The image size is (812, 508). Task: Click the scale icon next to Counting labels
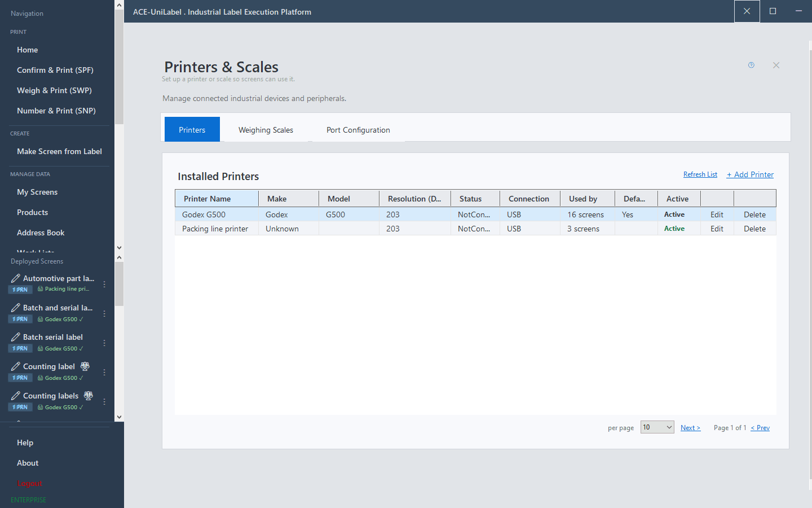(89, 396)
